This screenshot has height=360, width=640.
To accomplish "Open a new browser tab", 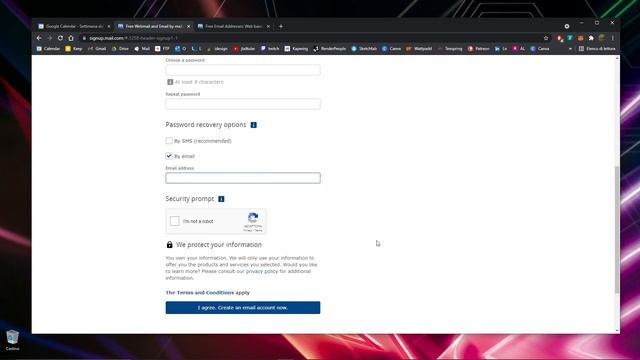I will point(281,26).
